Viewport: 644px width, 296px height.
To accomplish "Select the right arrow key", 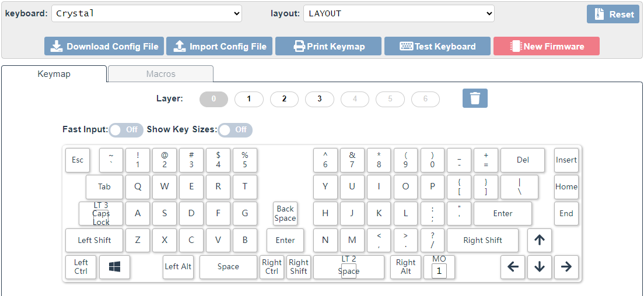I will point(566,267).
